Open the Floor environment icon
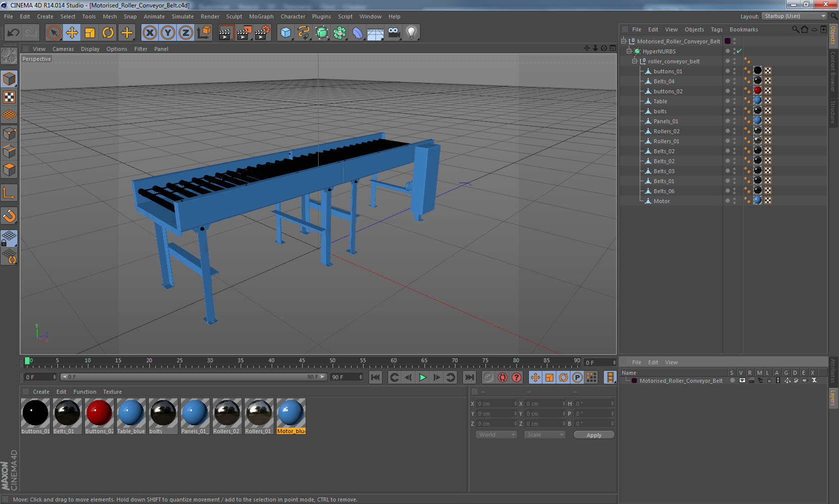Viewport: 839px width, 504px height. [376, 33]
